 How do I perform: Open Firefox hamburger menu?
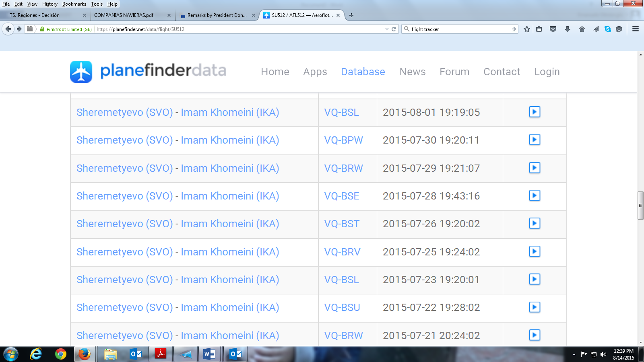point(636,29)
